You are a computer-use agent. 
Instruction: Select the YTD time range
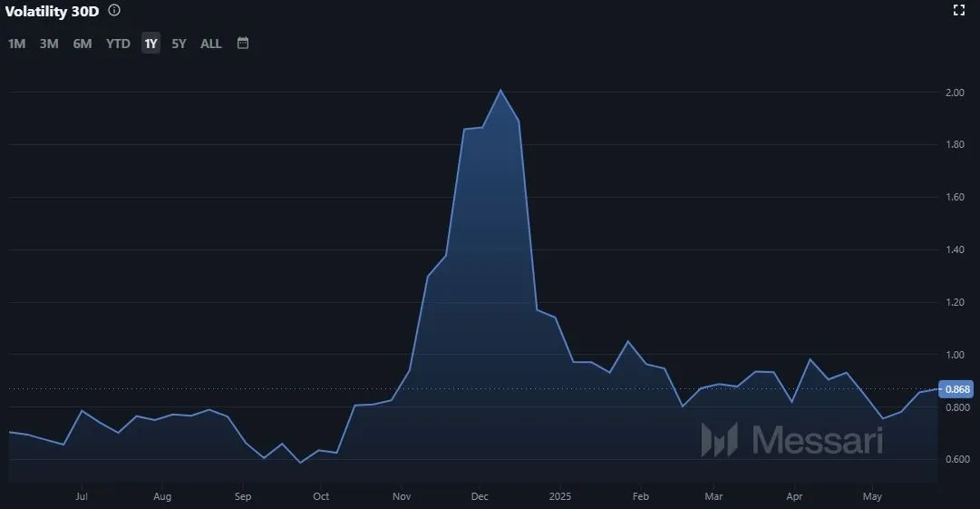118,44
